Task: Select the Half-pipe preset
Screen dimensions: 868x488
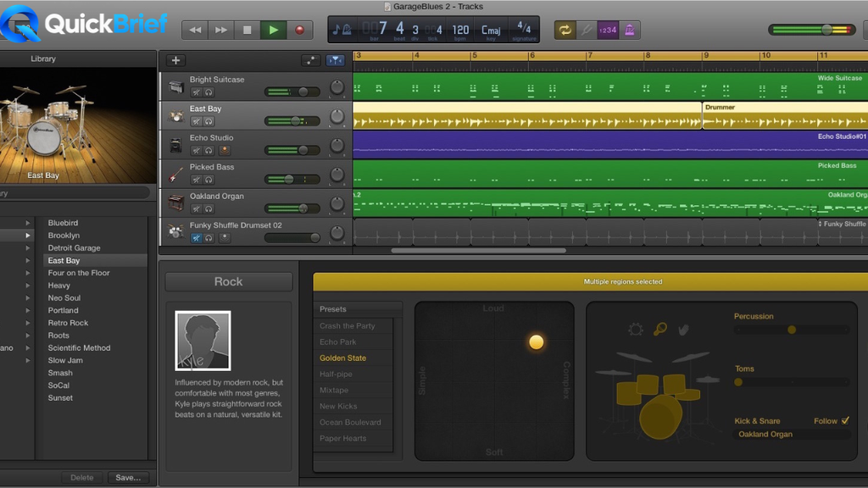Action: pos(336,374)
